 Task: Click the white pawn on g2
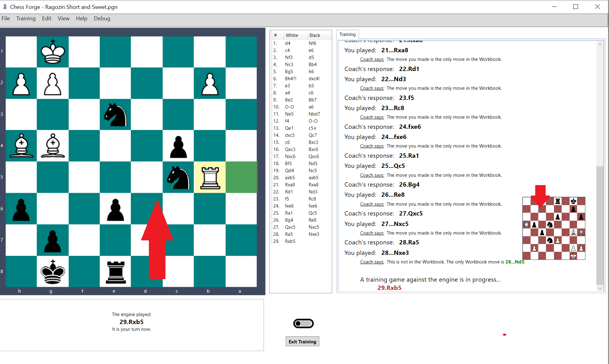[53, 84]
